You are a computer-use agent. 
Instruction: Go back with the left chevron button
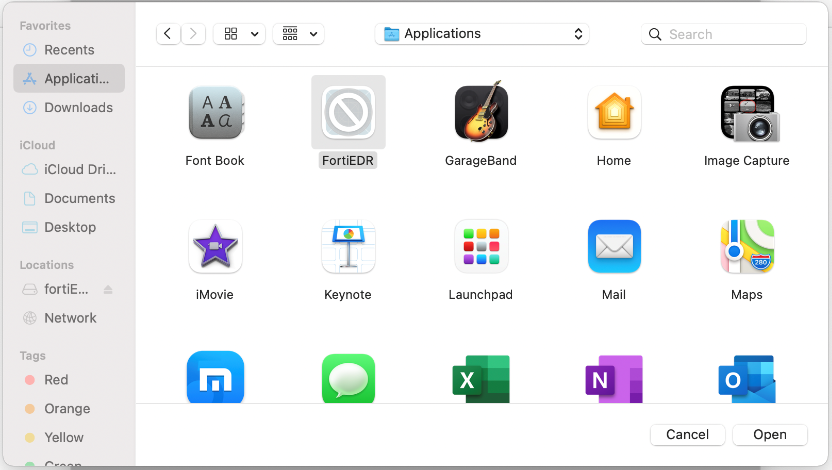click(x=168, y=34)
